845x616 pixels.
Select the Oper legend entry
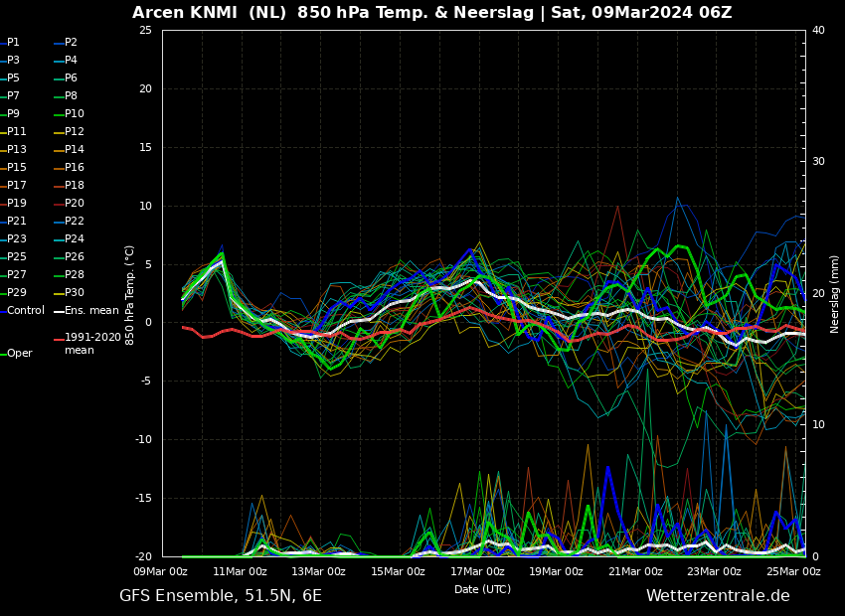point(17,354)
